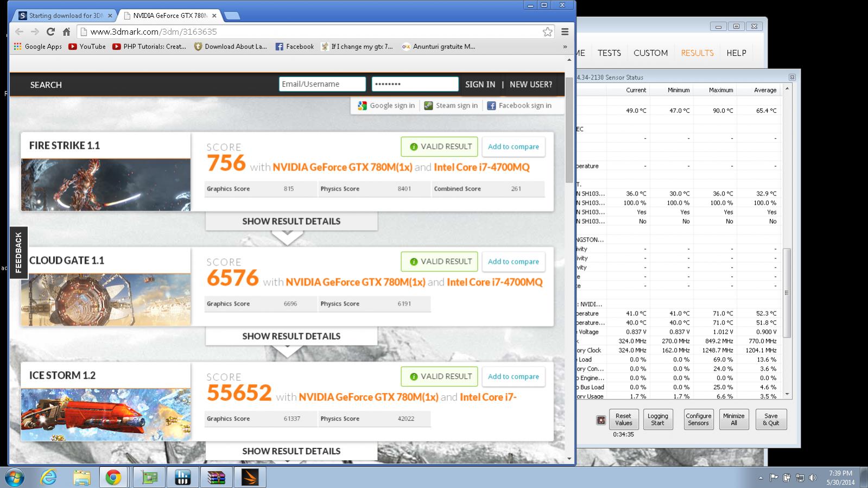Open the 3DMark taskbar icon
This screenshot has width=868, height=488.
(x=250, y=477)
